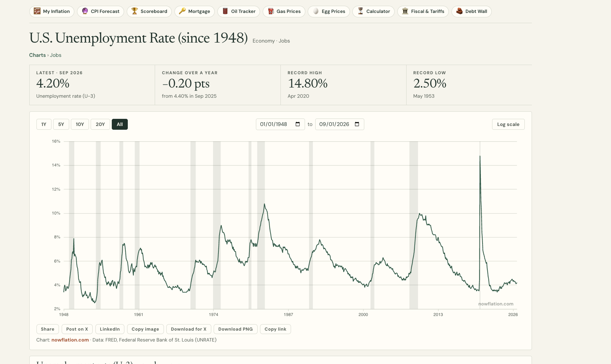
Task: Open the My Inflation page label
Action: 56,11
